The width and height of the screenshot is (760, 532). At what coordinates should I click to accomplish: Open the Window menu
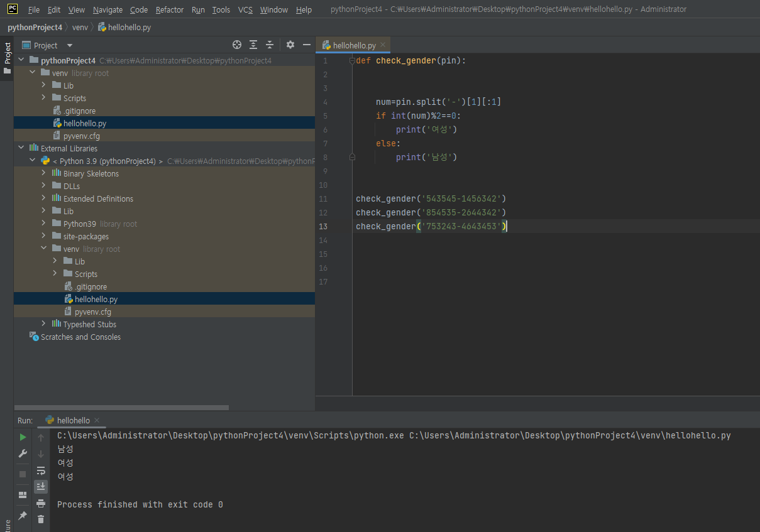click(x=274, y=9)
